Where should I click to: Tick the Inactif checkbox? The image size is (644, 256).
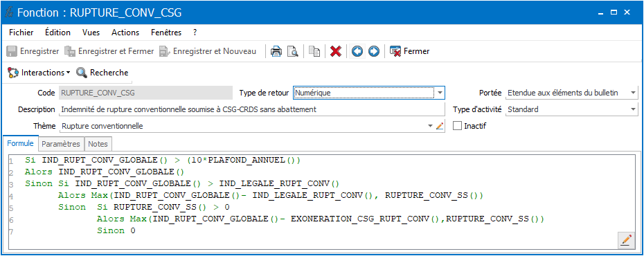click(x=457, y=126)
